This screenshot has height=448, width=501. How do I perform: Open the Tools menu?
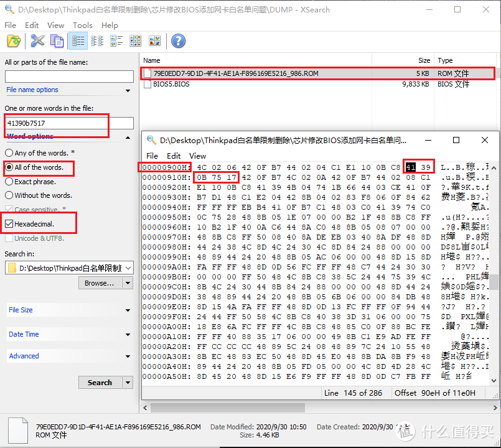pyautogui.click(x=82, y=25)
